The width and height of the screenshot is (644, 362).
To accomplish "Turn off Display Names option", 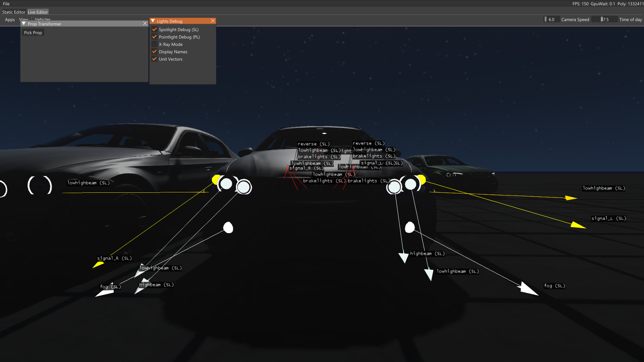I will 155,52.
